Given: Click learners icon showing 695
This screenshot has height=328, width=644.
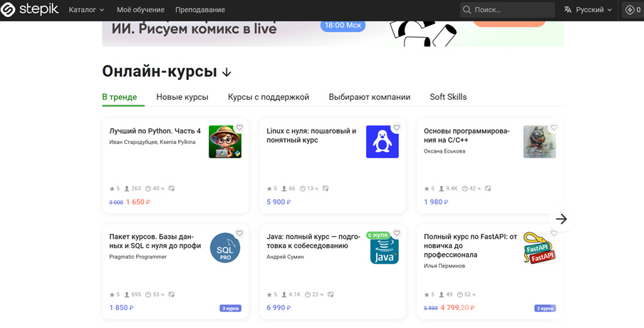Looking at the screenshot, I should (127, 294).
